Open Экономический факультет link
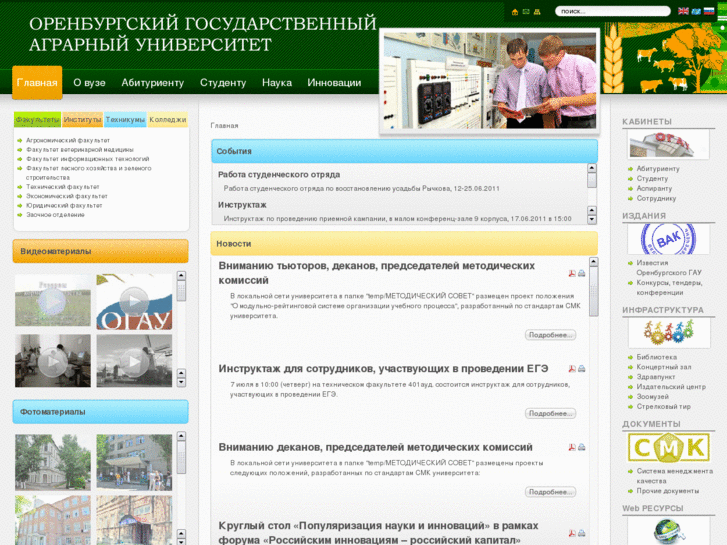The height and width of the screenshot is (545, 727). [x=67, y=196]
